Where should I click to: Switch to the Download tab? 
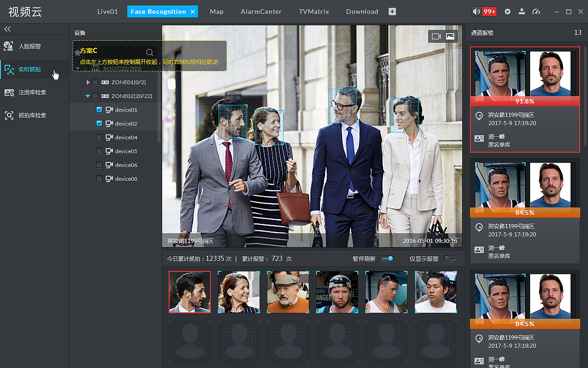coord(362,11)
